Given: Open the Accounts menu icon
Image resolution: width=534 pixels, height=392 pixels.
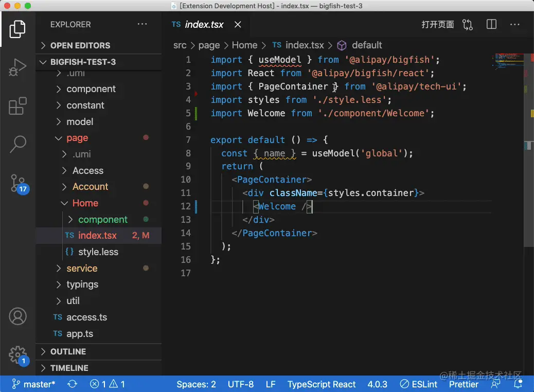Looking at the screenshot, I should coord(17,316).
